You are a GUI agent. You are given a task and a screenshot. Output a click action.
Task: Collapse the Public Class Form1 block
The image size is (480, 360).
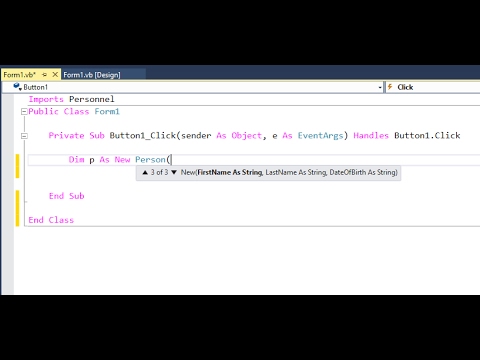coord(24,112)
